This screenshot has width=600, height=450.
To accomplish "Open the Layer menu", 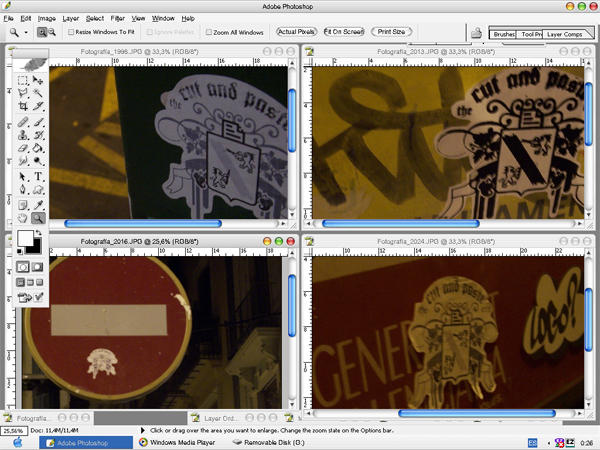I will coord(70,18).
